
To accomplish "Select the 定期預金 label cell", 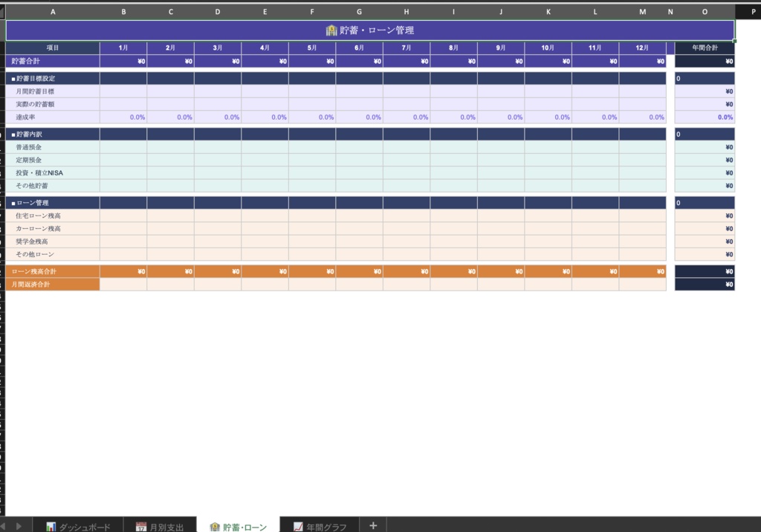I will click(x=53, y=160).
